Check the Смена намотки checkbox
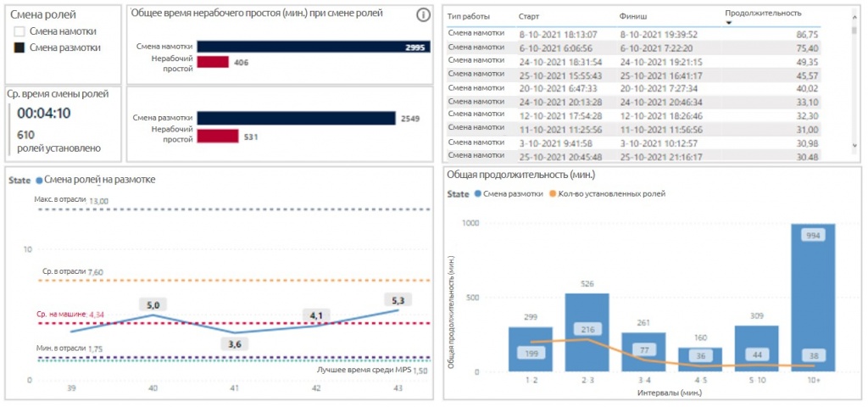868x407 pixels. (19, 32)
